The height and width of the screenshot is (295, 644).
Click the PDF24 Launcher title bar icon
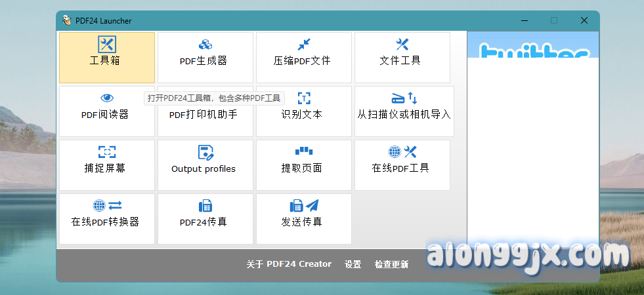pyautogui.click(x=66, y=20)
